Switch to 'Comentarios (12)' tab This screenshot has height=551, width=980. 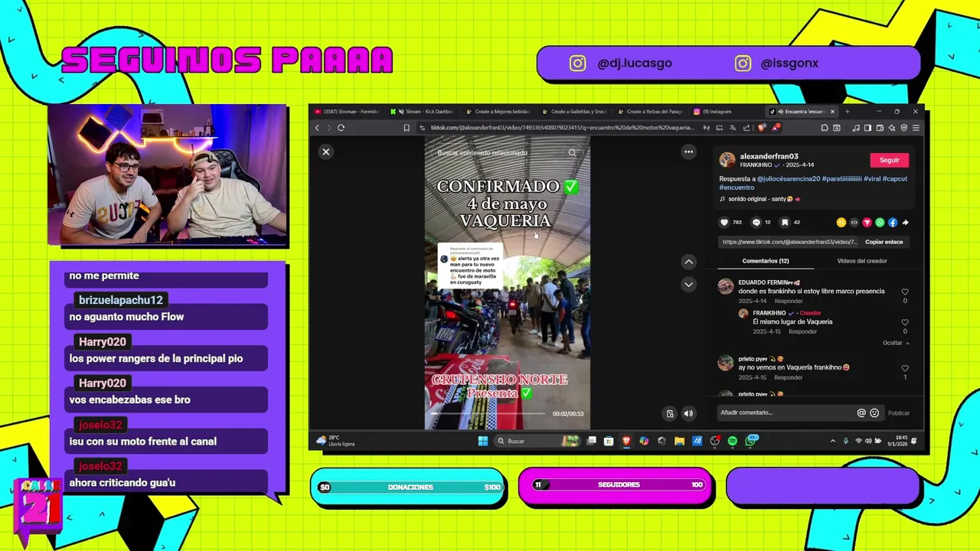click(x=765, y=261)
